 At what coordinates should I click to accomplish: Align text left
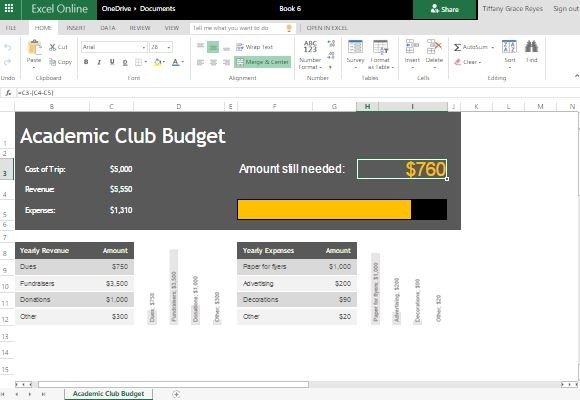[x=200, y=62]
